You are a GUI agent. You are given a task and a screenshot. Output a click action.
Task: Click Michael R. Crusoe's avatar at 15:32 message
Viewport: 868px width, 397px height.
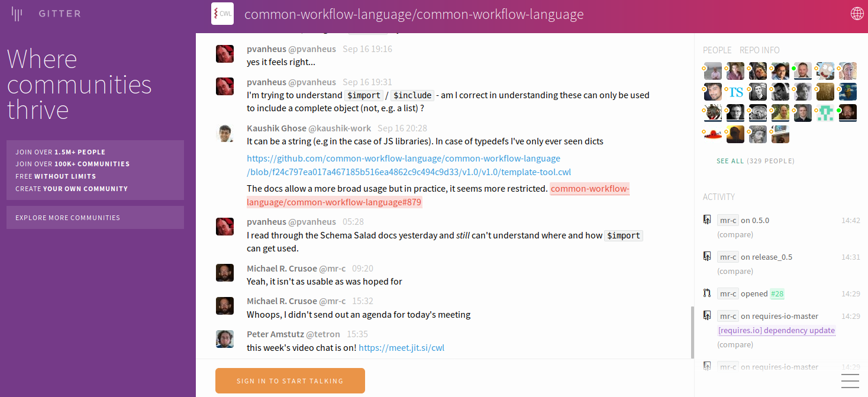pyautogui.click(x=225, y=306)
